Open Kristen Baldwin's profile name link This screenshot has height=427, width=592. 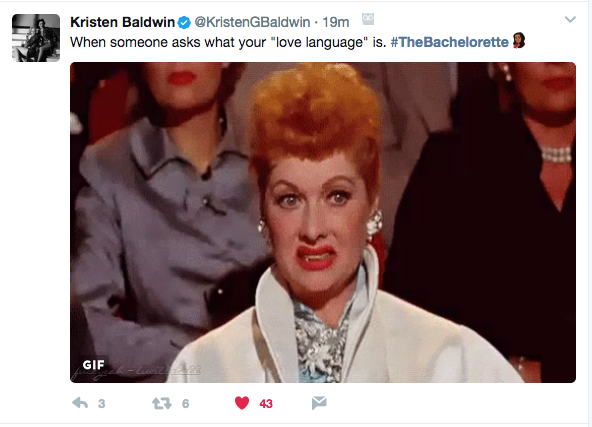click(122, 22)
